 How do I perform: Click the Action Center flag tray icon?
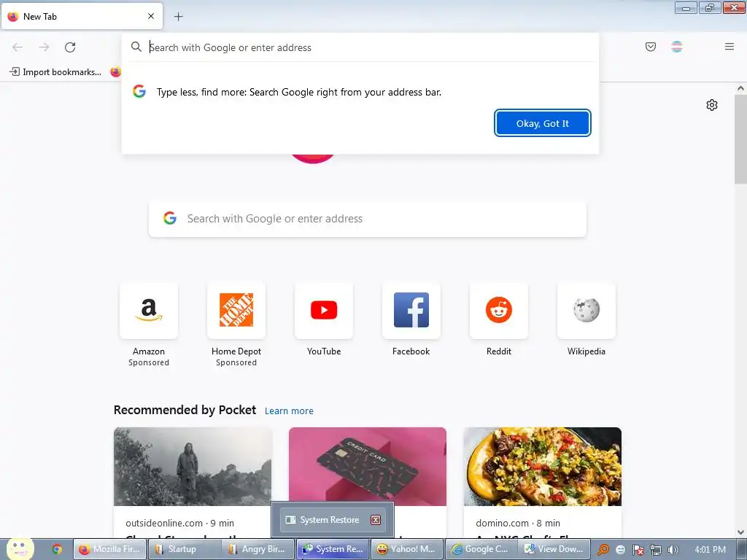[638, 550]
